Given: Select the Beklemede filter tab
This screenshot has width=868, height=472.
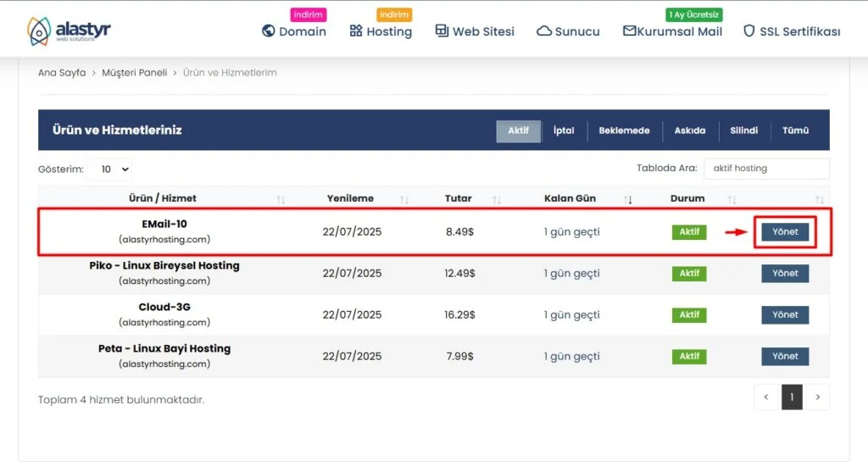Looking at the screenshot, I should point(624,130).
